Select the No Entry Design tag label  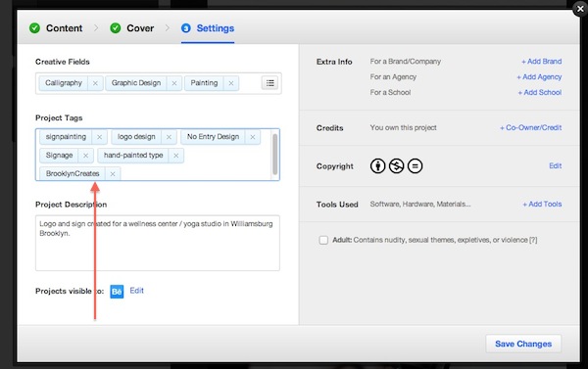coord(213,137)
